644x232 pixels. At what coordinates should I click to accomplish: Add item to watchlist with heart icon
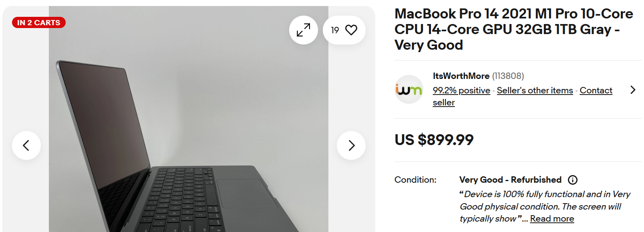click(344, 30)
